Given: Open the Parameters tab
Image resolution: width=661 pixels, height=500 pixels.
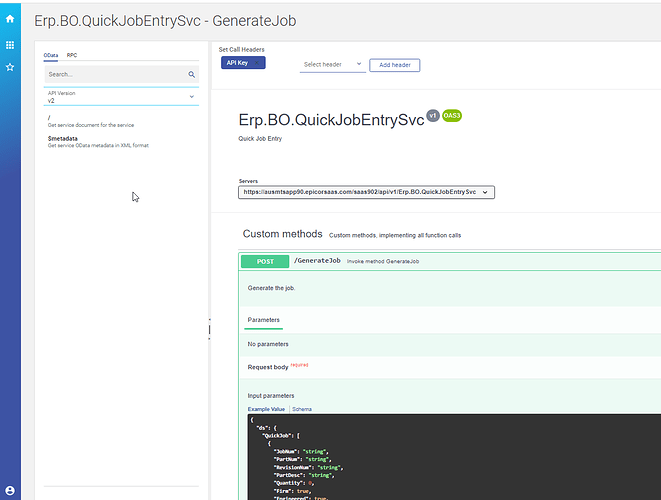Looking at the screenshot, I should click(263, 320).
